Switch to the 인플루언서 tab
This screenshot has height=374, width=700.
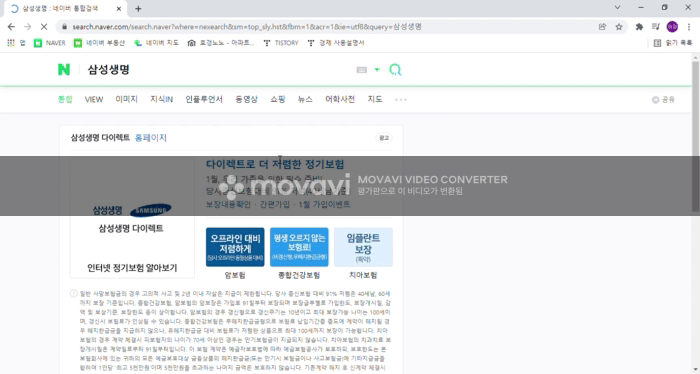(x=204, y=99)
